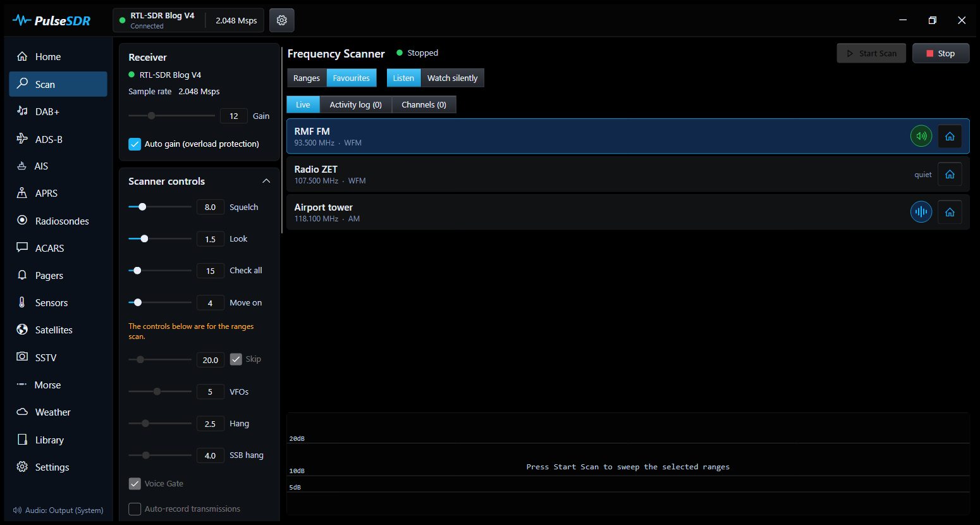Select the Ranges tab
The width and height of the screenshot is (980, 525).
(307, 78)
